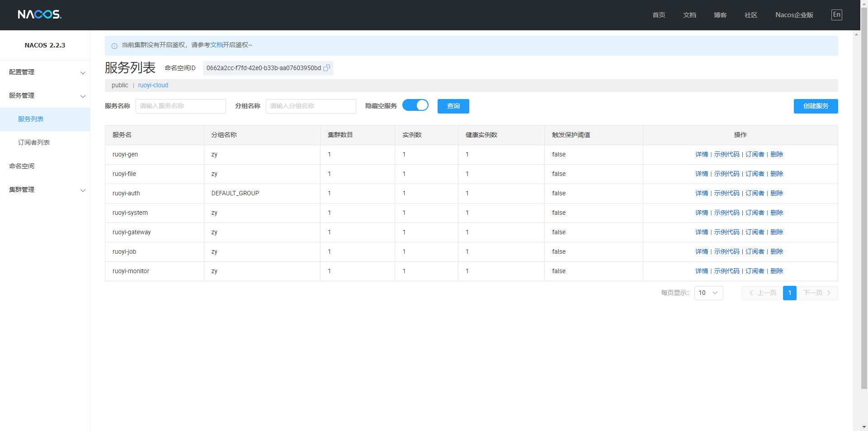Open 详情 for ruoyi-auth
This screenshot has width=868, height=431.
(x=702, y=194)
